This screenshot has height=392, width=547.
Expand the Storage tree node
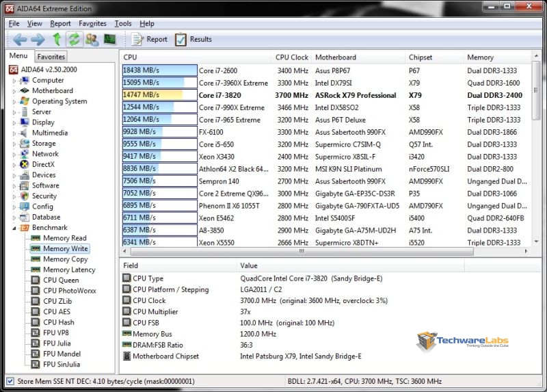click(x=14, y=144)
